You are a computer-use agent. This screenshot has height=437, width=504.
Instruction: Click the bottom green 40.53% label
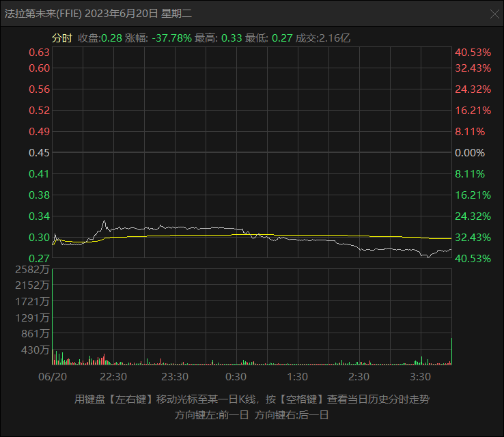point(473,258)
